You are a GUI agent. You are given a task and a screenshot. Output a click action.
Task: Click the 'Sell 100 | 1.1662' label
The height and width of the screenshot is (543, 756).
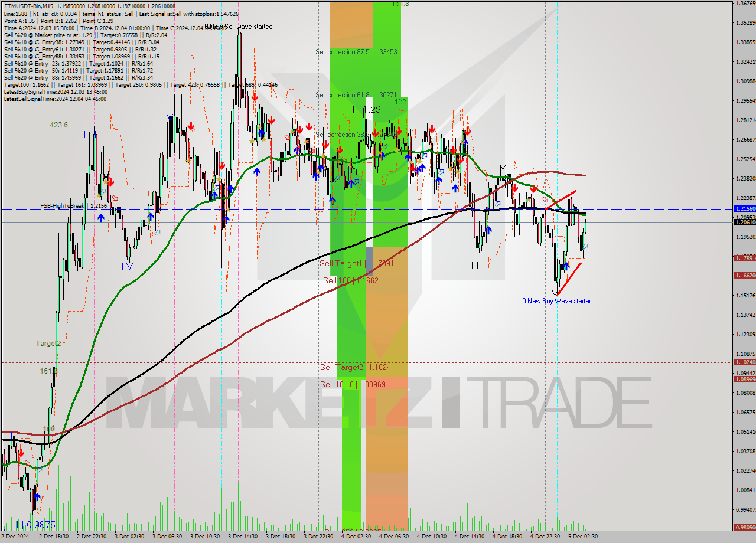click(x=351, y=280)
